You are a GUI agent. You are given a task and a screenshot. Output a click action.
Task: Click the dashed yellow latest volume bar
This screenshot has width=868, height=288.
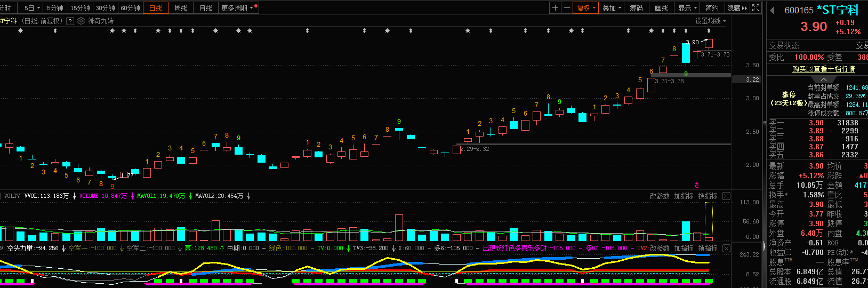[709, 221]
